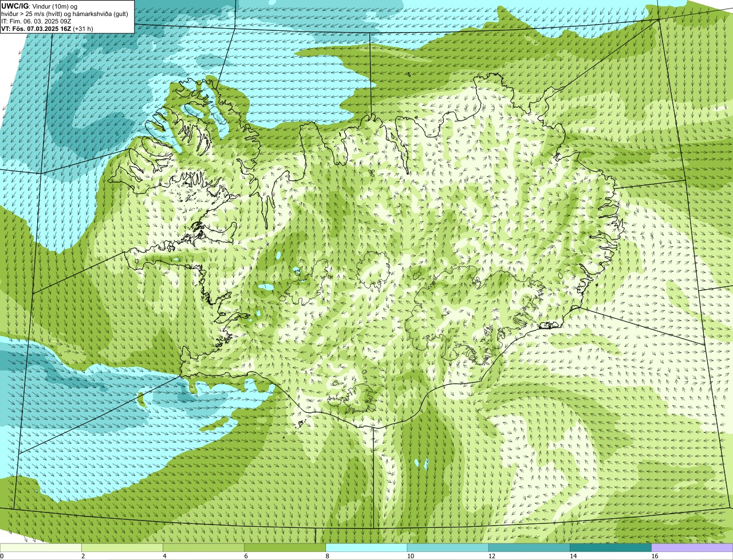Click the 4–6 m/s green legend swatch
The width and height of the screenshot is (733, 560).
(x=203, y=547)
